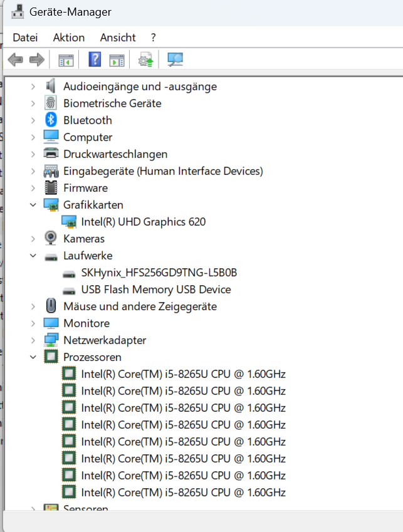The image size is (403, 532).
Task: Expand the Monitore node chevron
Action: [x=33, y=323]
